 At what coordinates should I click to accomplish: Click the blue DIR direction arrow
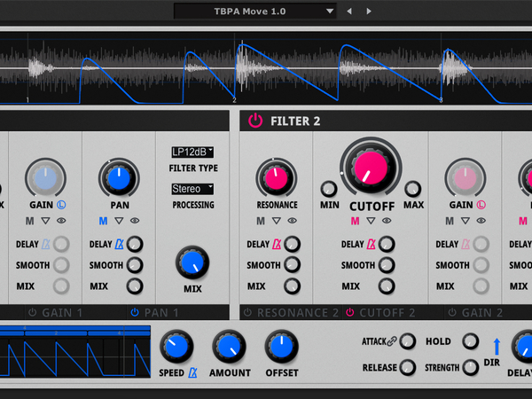(x=497, y=347)
